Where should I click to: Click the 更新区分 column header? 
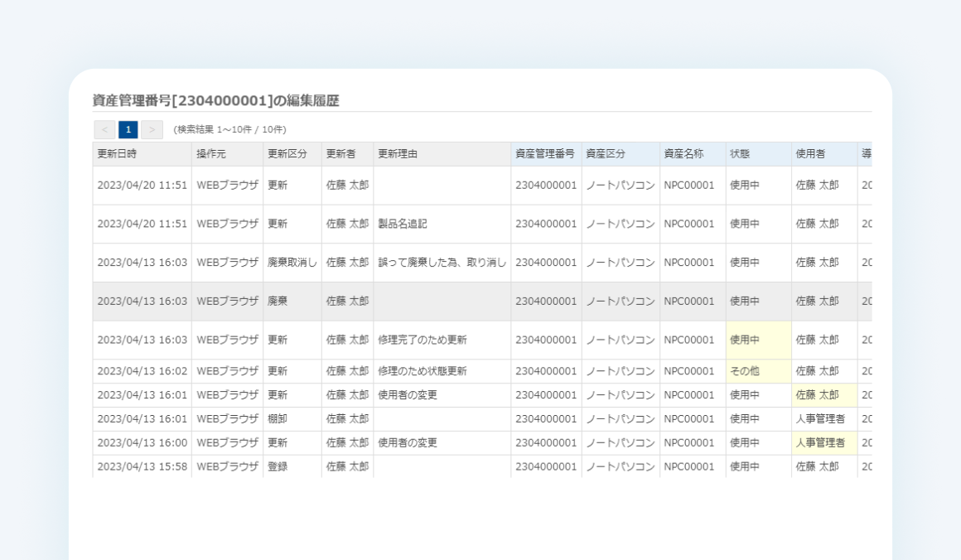[x=292, y=154]
